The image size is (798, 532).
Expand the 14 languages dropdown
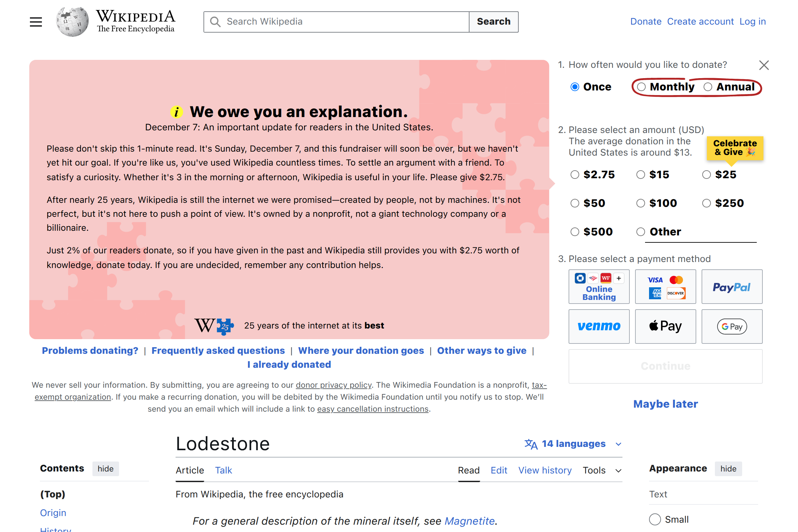[x=573, y=444]
